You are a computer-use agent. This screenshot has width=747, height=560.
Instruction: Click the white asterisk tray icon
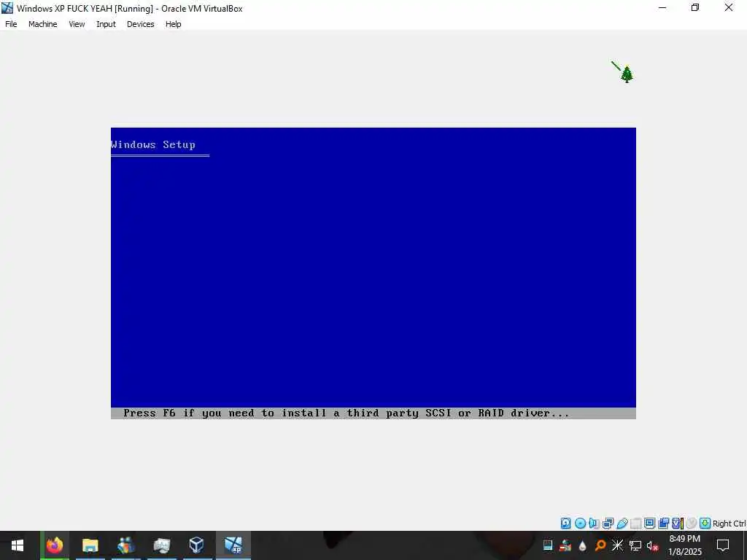point(617,545)
